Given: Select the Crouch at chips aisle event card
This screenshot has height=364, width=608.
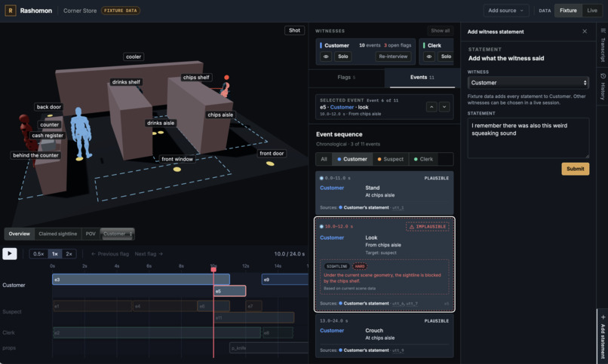Looking at the screenshot, I should (384, 335).
